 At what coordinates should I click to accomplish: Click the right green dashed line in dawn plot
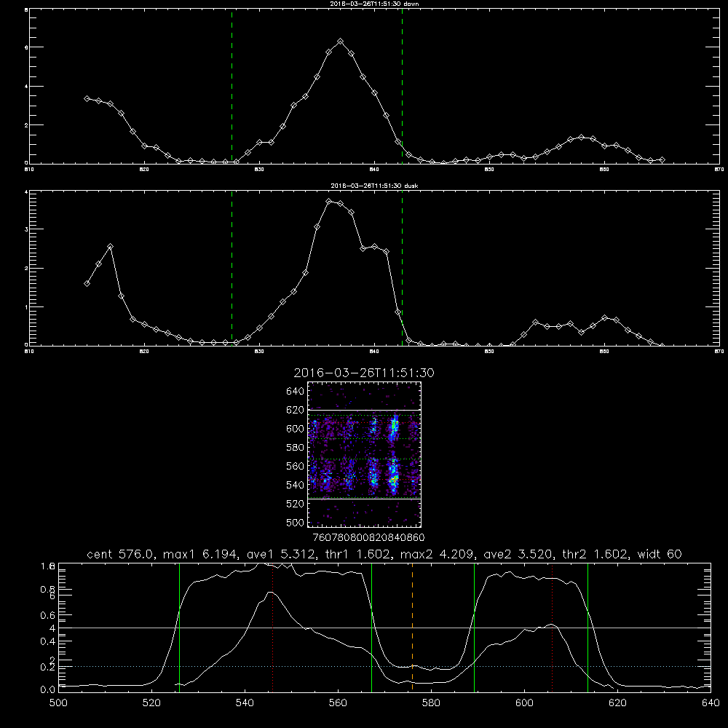point(402,87)
